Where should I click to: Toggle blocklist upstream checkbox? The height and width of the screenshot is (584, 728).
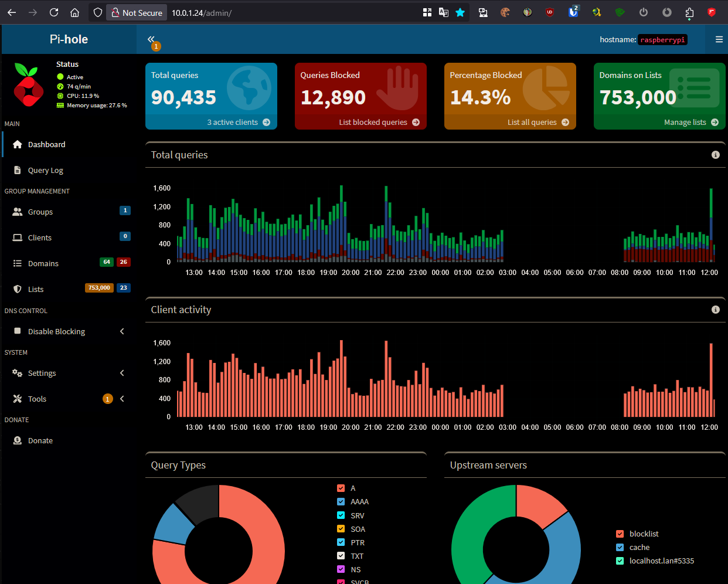(x=620, y=534)
